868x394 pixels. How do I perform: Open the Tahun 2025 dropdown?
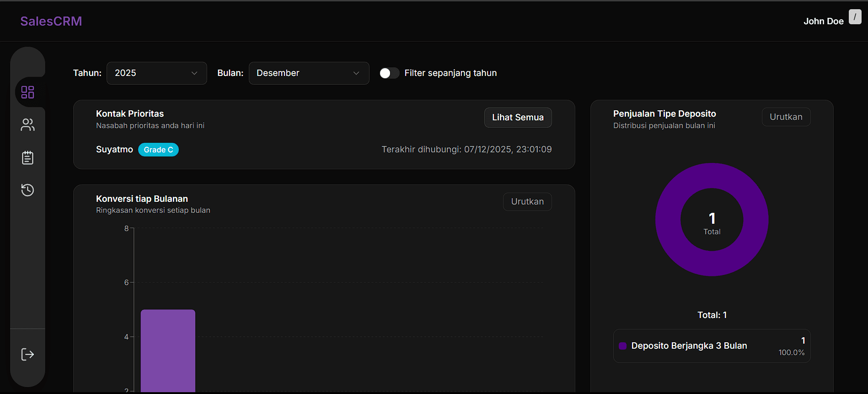pyautogui.click(x=156, y=73)
